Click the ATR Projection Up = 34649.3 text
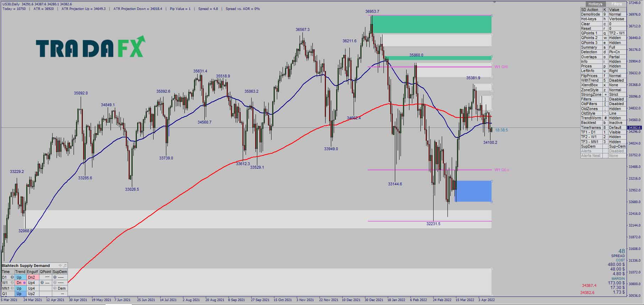The image size is (644, 305). pos(84,9)
